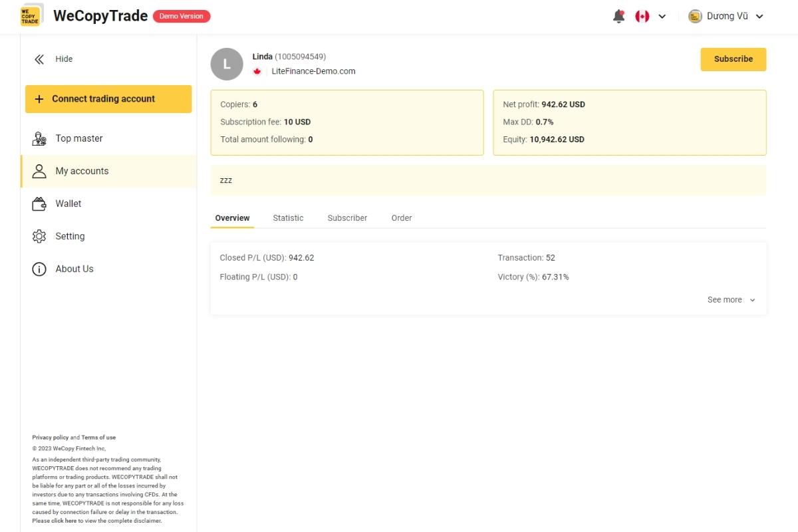
Task: Open the Dương Vũ user menu
Action: [726, 17]
